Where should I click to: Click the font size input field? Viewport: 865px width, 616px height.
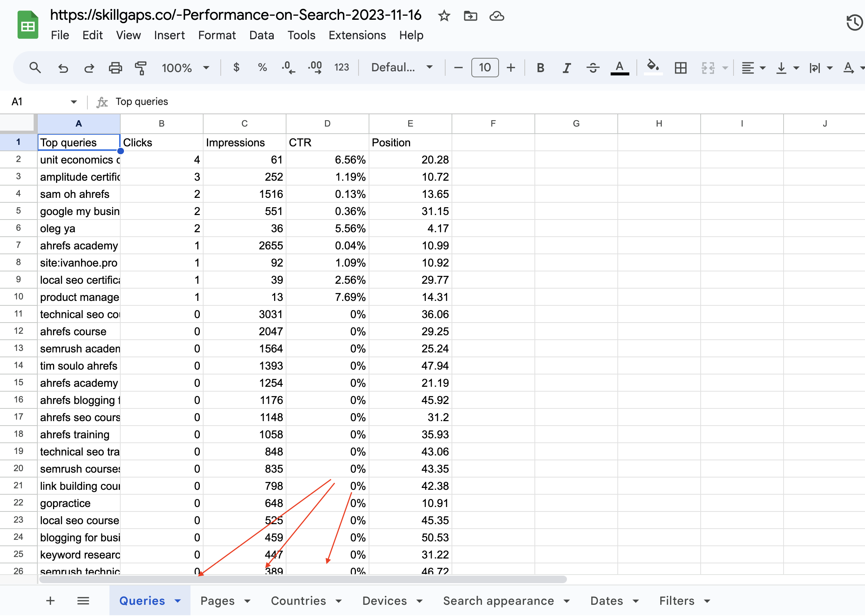coord(484,68)
